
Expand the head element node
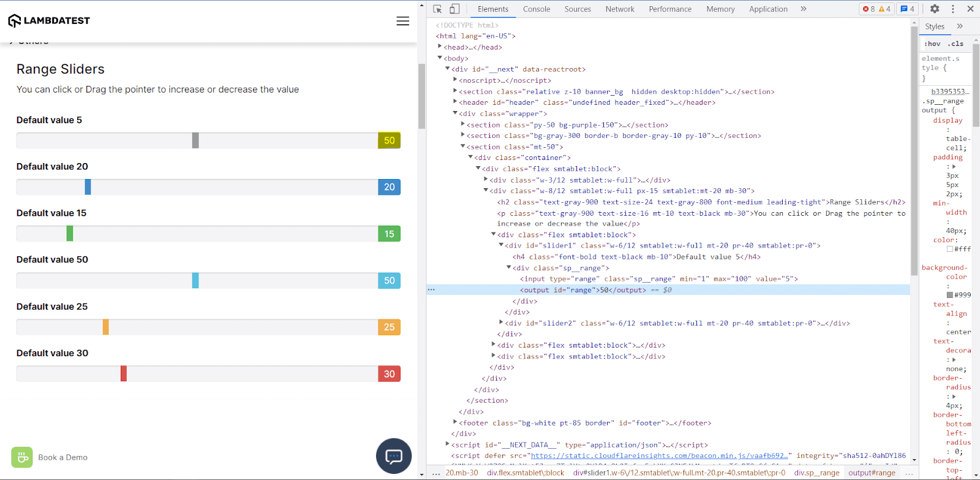440,47
